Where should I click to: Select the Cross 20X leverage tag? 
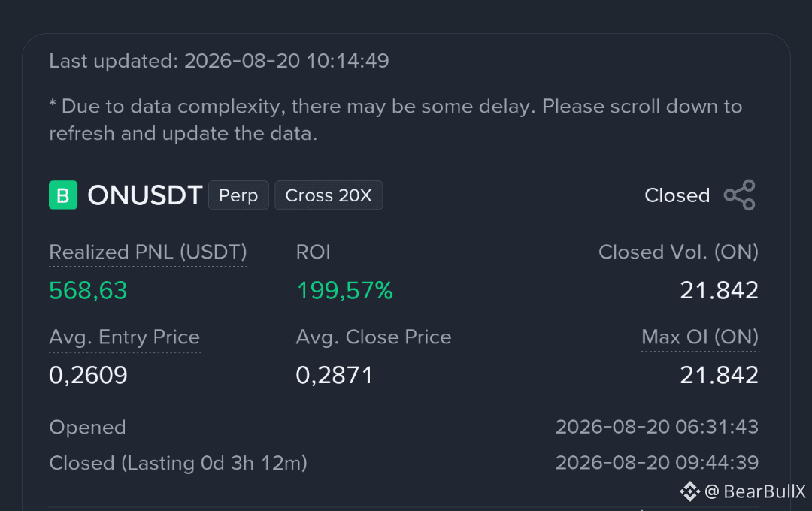[x=329, y=195]
